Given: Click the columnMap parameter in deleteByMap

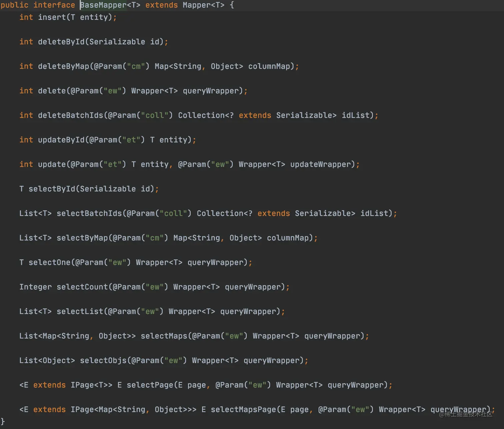Looking at the screenshot, I should pyautogui.click(x=269, y=66).
